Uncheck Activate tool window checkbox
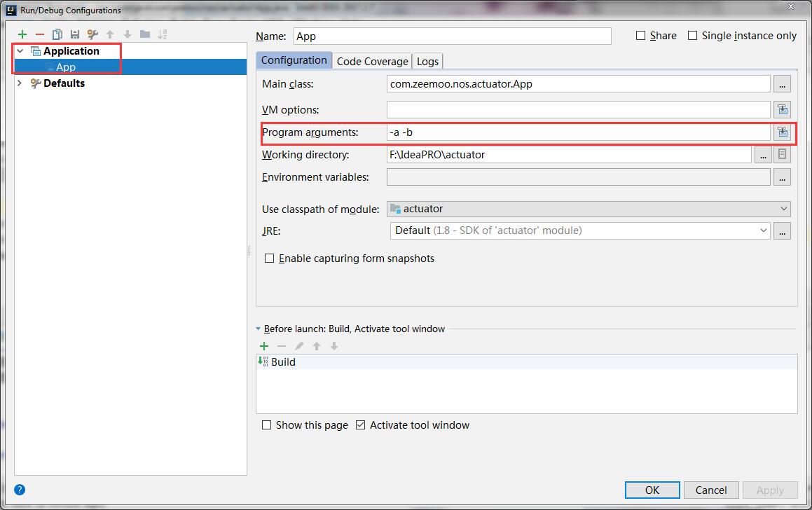This screenshot has height=510, width=812. click(360, 425)
